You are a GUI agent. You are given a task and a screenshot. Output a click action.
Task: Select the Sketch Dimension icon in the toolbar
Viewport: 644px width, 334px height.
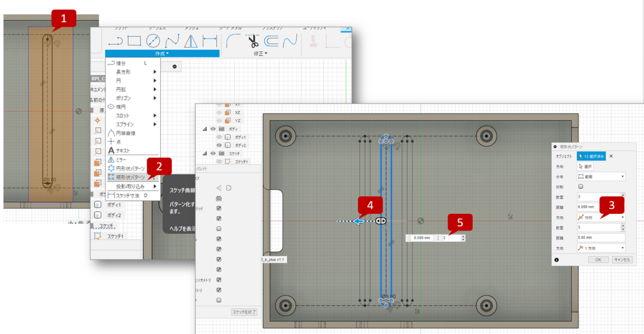(210, 41)
